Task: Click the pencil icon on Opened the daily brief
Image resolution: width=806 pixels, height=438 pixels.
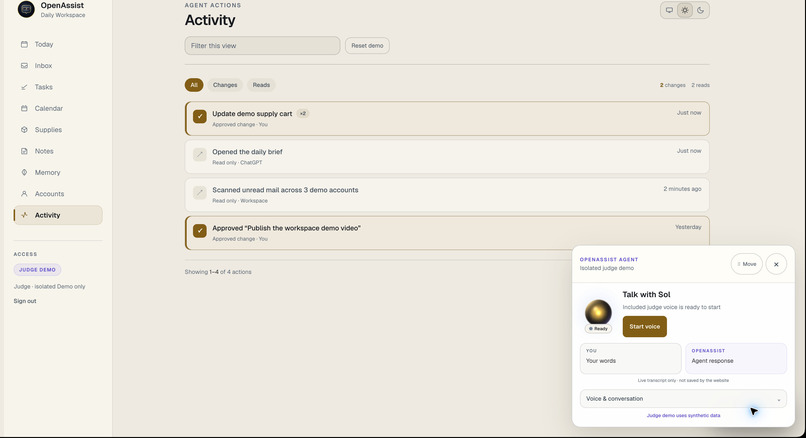Action: [x=199, y=154]
